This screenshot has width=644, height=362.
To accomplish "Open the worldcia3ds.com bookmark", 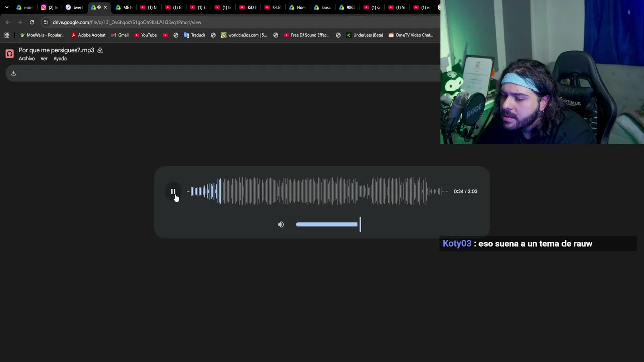I will (x=244, y=35).
